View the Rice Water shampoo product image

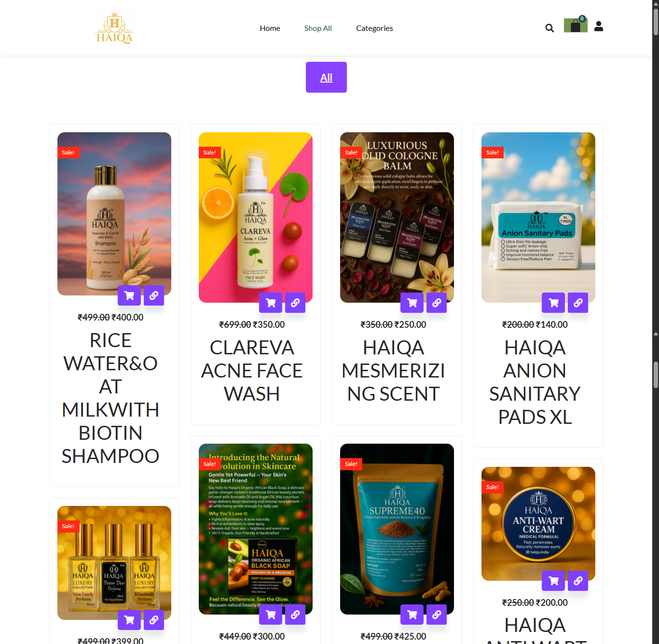(114, 214)
